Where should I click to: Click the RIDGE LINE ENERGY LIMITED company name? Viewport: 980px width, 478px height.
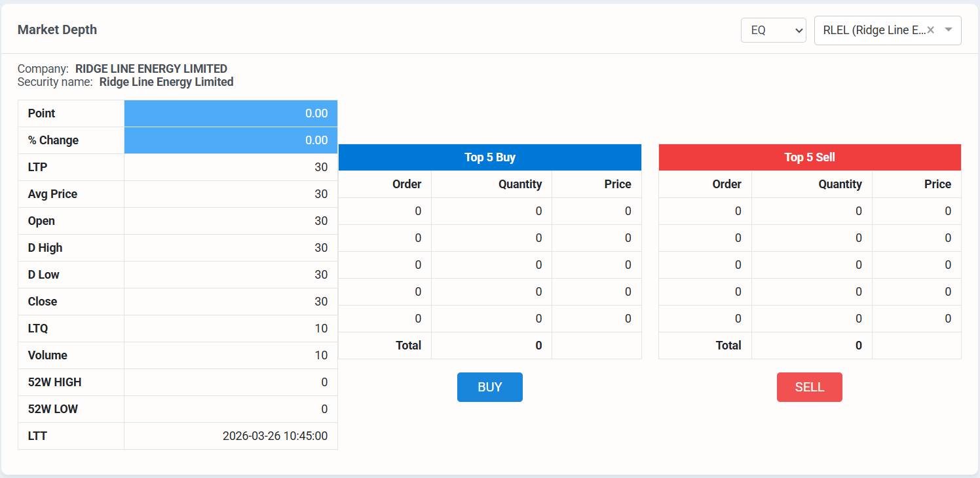151,69
